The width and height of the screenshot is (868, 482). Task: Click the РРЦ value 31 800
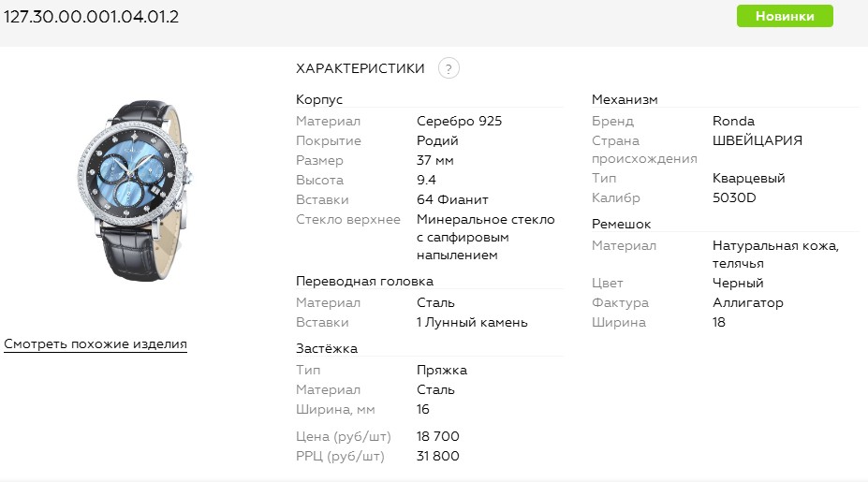pyautogui.click(x=438, y=456)
